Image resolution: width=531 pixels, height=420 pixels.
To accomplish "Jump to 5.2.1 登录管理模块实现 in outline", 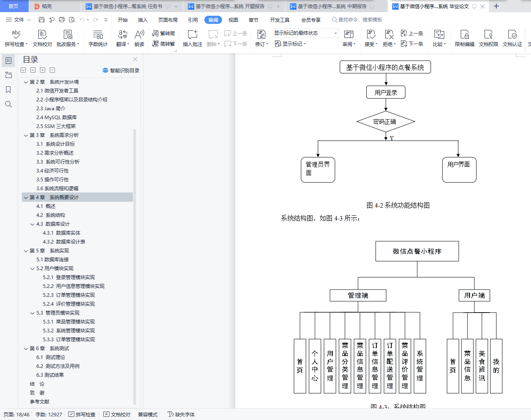I will [x=69, y=277].
